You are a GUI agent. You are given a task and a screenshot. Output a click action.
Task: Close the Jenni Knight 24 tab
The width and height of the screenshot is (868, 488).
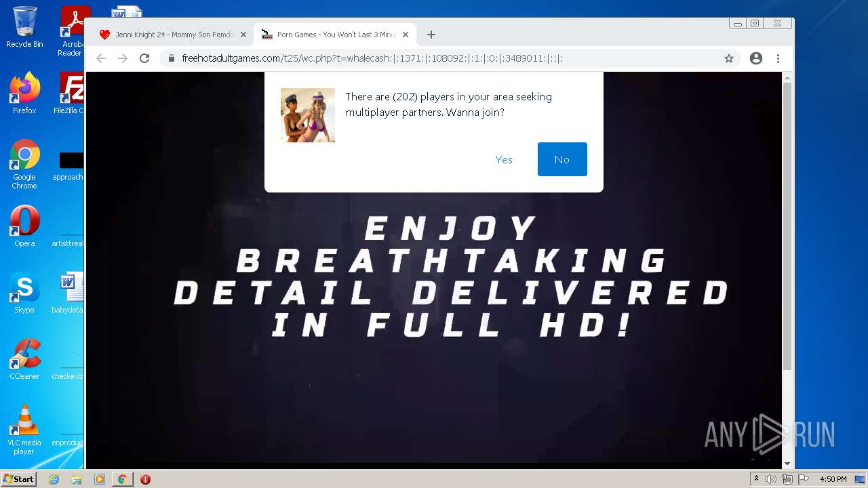point(243,35)
